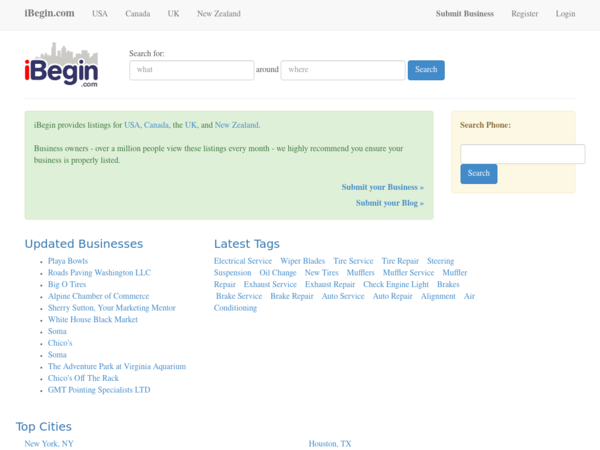Select the New Tires tag
Viewport: 600px width, 450px height.
pos(321,273)
